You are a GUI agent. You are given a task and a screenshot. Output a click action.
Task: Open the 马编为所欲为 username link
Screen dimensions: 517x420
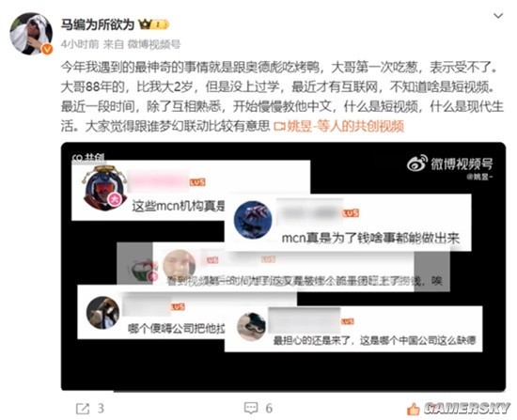[x=97, y=24]
